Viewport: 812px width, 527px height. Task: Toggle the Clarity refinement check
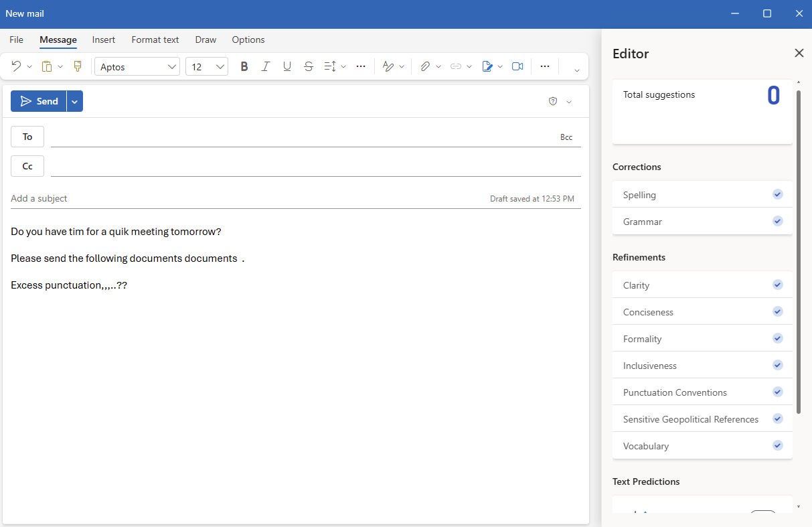tap(777, 285)
